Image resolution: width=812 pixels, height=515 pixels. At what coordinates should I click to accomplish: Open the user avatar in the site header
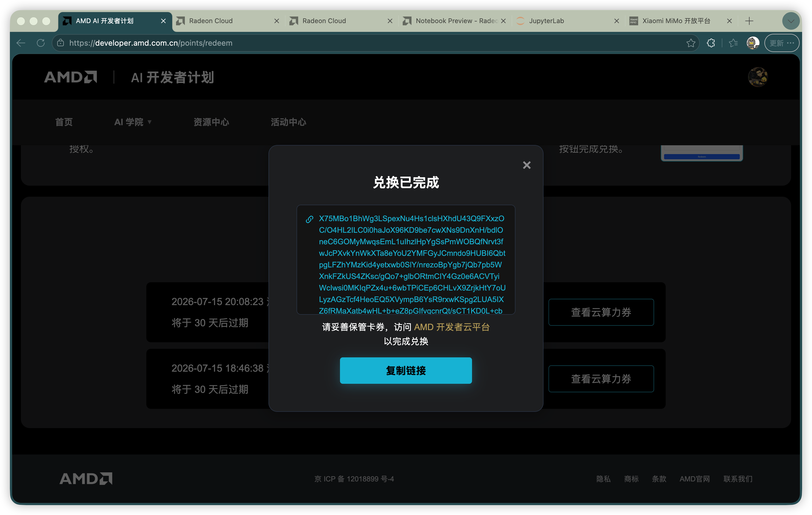tap(758, 77)
